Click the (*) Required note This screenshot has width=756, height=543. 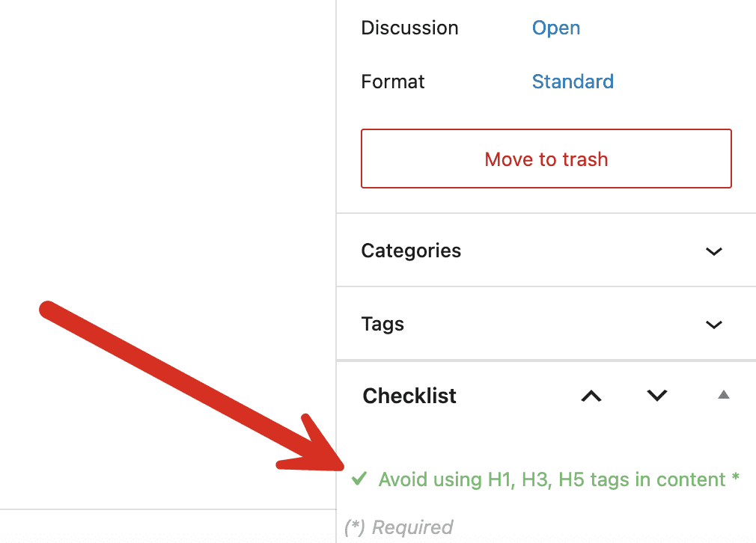[x=399, y=527]
